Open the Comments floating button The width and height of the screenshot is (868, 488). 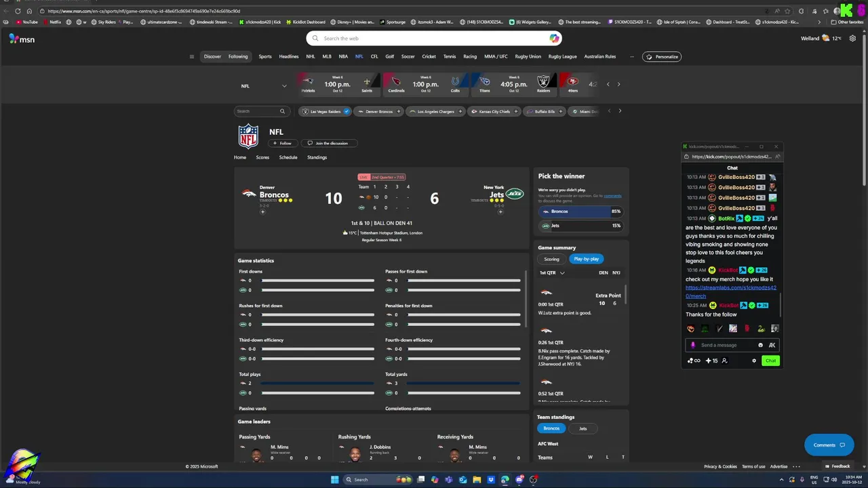tap(829, 445)
